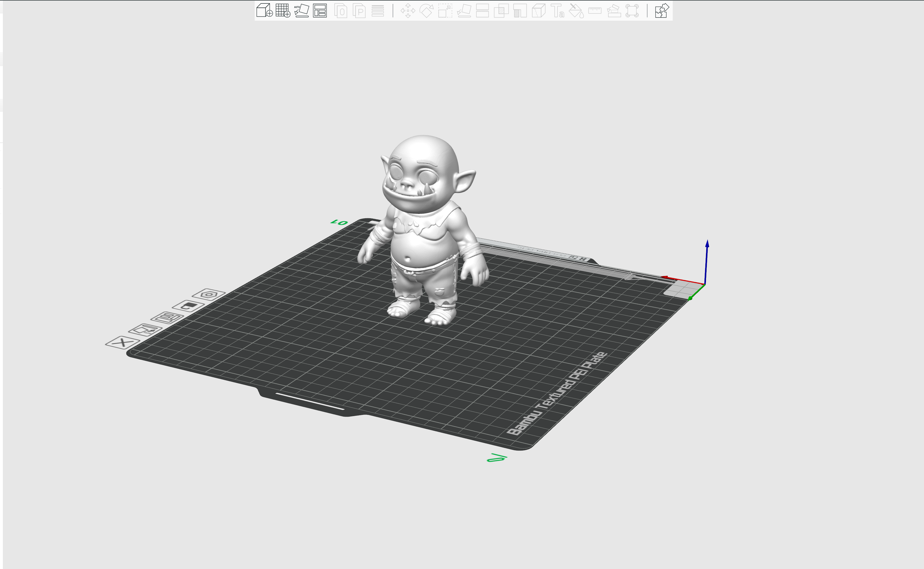Auto-orient the goblin model

(x=301, y=11)
